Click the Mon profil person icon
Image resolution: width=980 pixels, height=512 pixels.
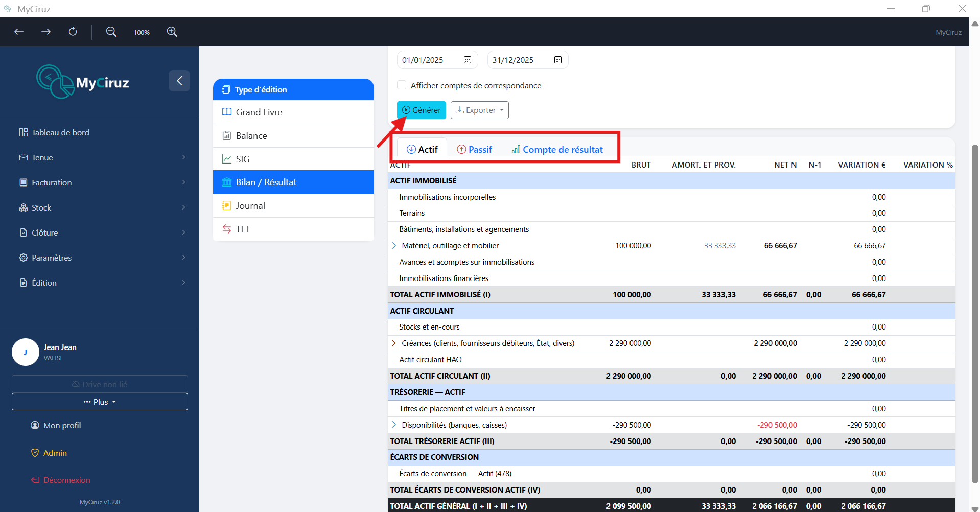pos(35,425)
